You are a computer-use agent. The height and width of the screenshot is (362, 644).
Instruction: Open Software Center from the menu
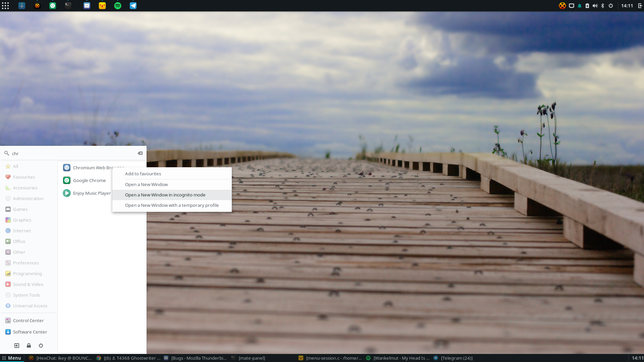pos(29,332)
